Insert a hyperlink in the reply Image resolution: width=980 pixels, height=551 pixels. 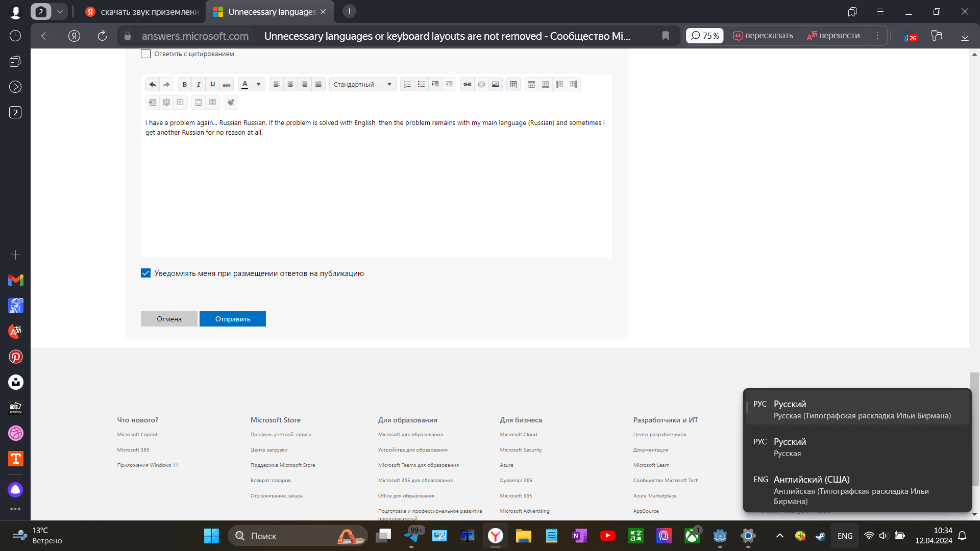[468, 85]
